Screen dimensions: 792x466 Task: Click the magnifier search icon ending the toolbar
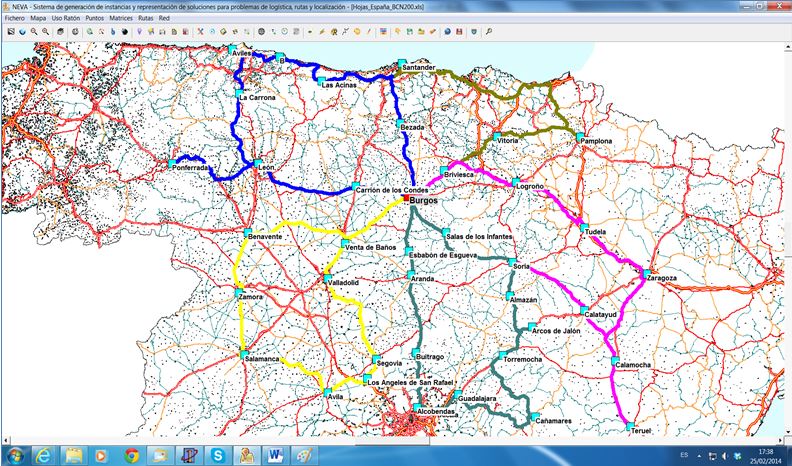click(x=488, y=32)
